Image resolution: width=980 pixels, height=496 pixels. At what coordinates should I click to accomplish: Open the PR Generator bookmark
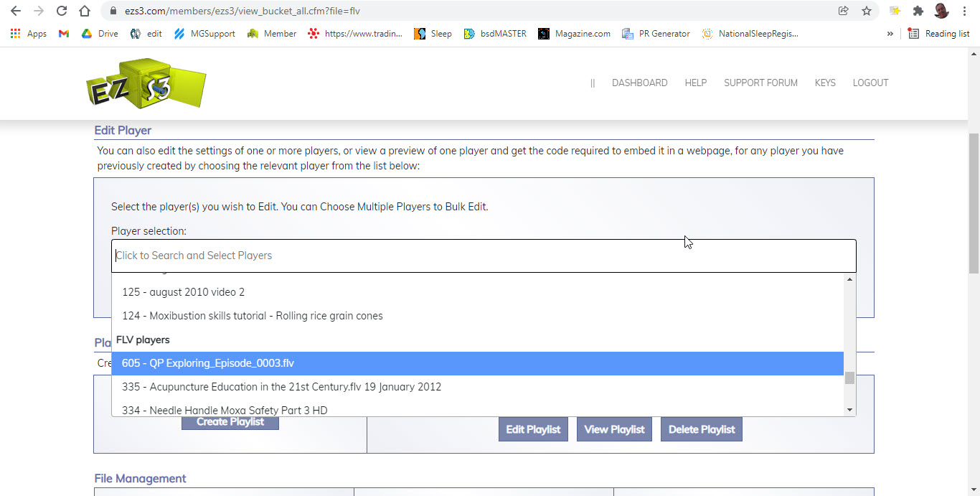pos(656,34)
